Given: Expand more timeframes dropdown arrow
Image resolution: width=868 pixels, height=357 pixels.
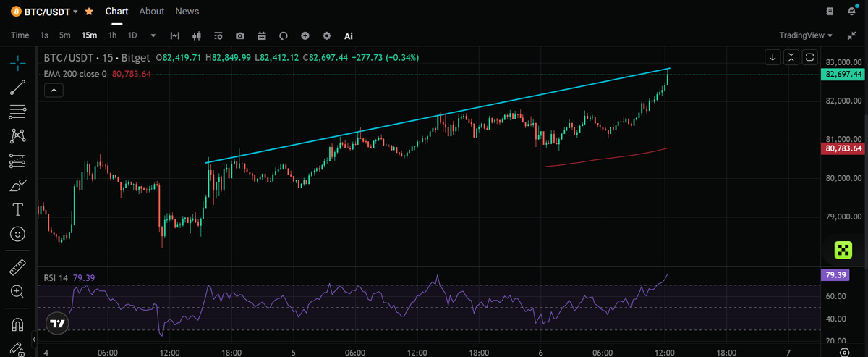Looking at the screenshot, I should pyautogui.click(x=153, y=35).
